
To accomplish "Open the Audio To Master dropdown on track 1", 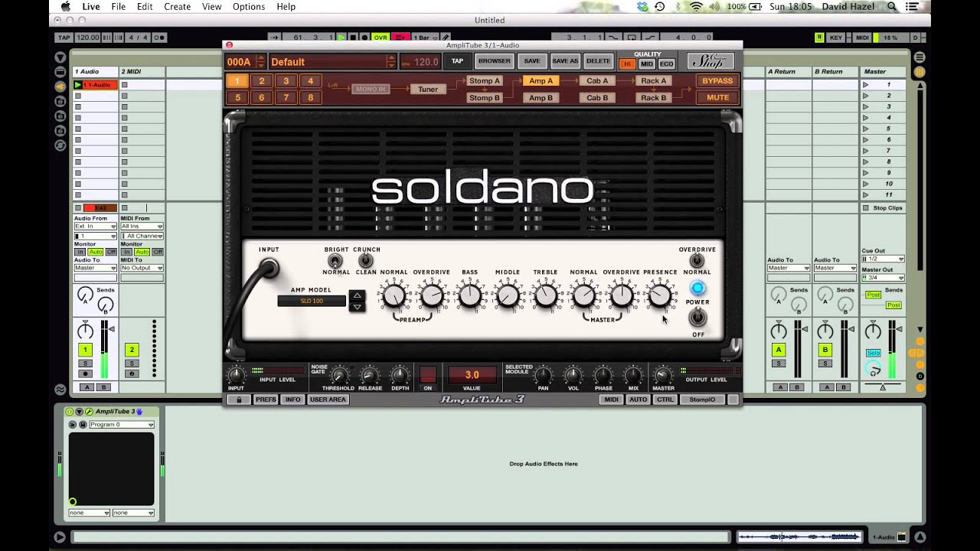I will [x=95, y=268].
